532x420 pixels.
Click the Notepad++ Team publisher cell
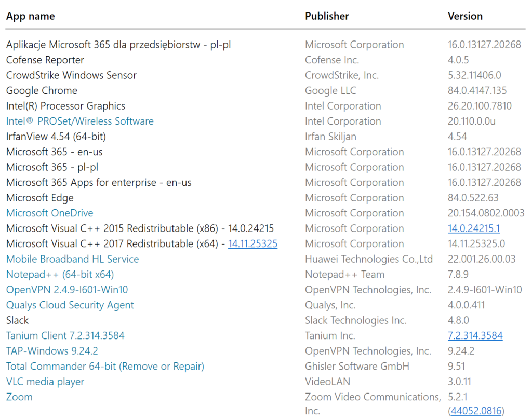coord(345,274)
